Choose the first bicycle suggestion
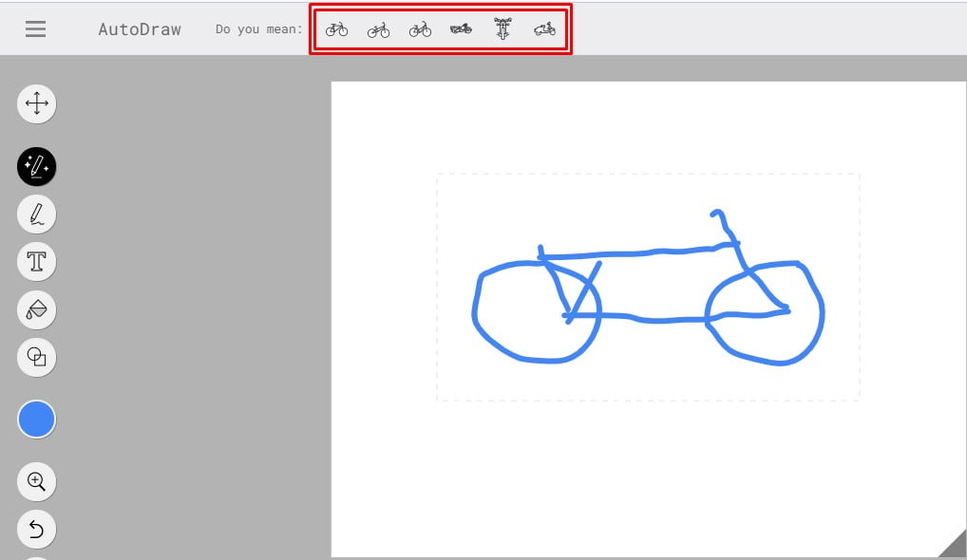Viewport: 967px width, 560px height. point(336,29)
